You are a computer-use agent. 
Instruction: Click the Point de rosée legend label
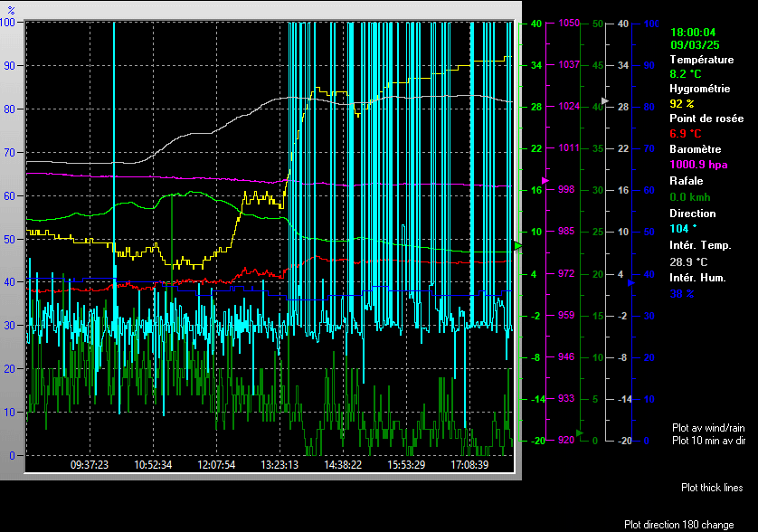pyautogui.click(x=705, y=119)
